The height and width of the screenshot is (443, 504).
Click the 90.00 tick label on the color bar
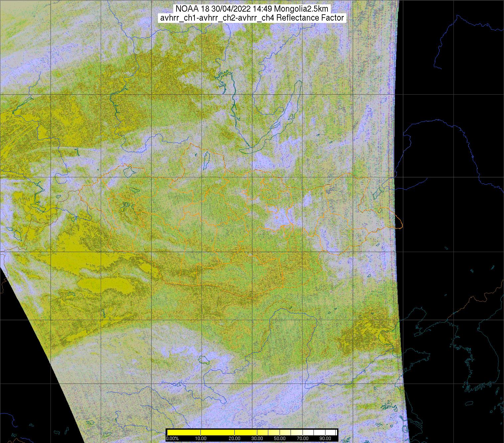[x=325, y=439]
